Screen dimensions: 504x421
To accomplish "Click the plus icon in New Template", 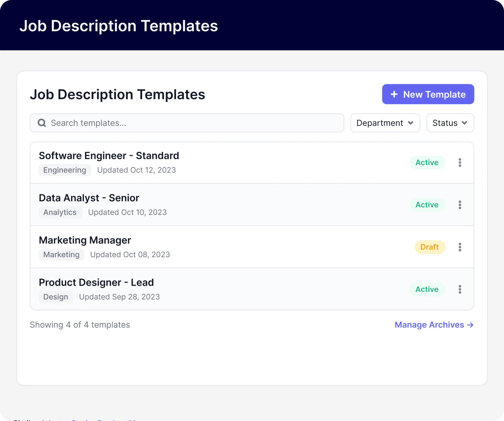I will [394, 94].
